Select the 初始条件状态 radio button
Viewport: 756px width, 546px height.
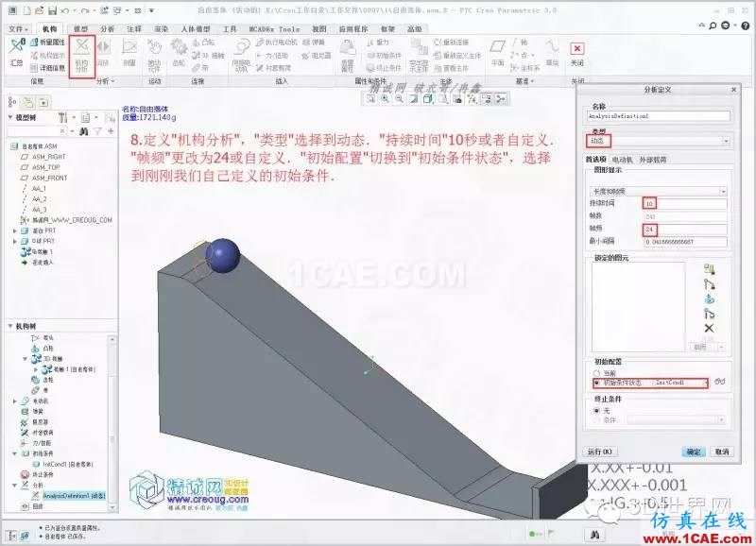(597, 383)
